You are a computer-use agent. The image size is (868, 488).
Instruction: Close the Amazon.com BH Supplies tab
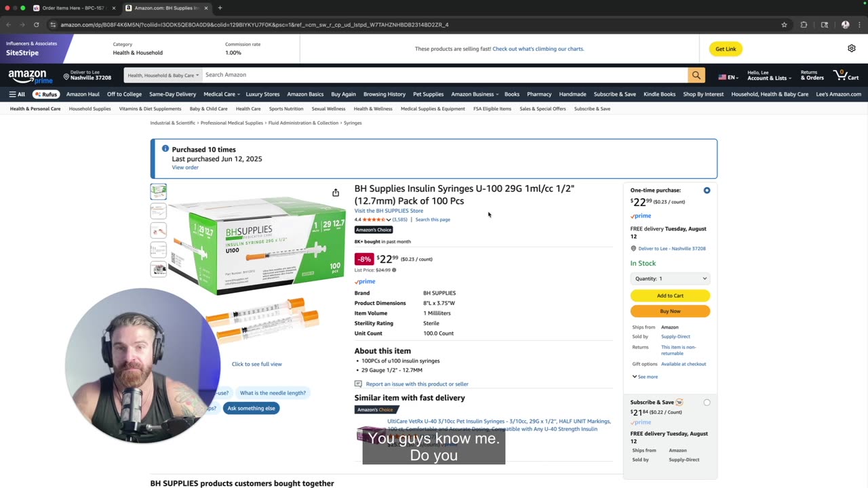click(206, 8)
